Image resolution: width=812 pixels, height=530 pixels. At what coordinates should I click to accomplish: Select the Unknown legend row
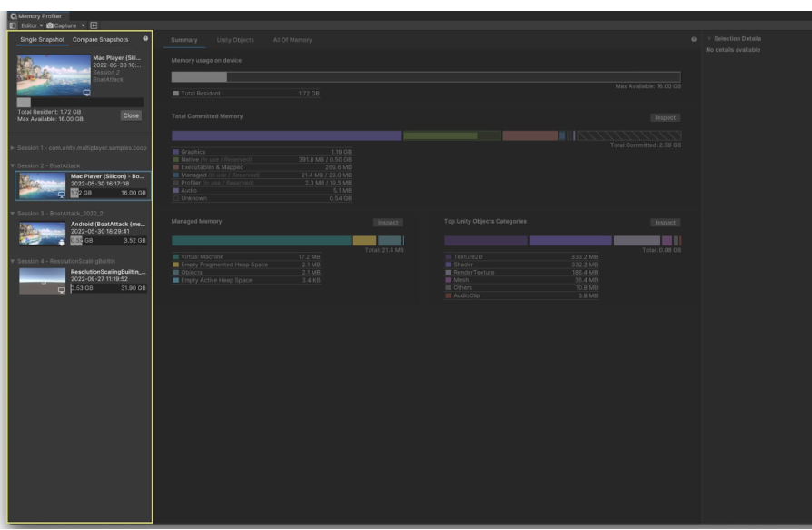coord(262,198)
